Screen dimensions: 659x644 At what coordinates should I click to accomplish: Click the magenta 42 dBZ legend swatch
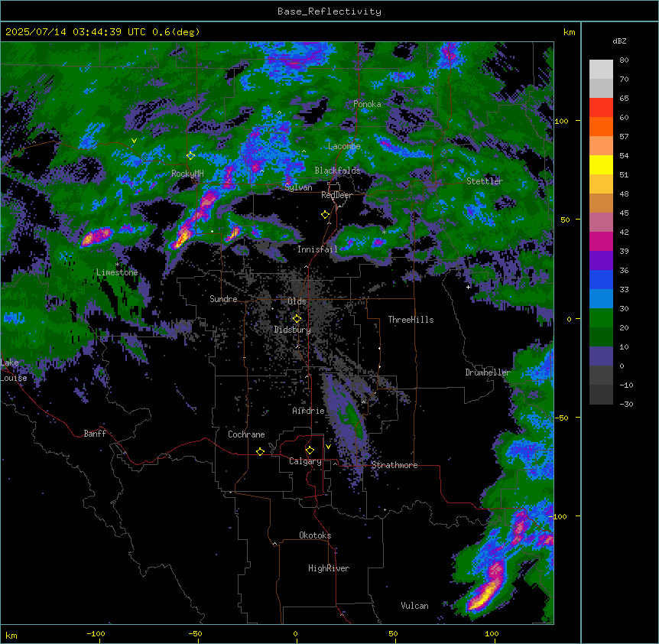click(x=601, y=241)
